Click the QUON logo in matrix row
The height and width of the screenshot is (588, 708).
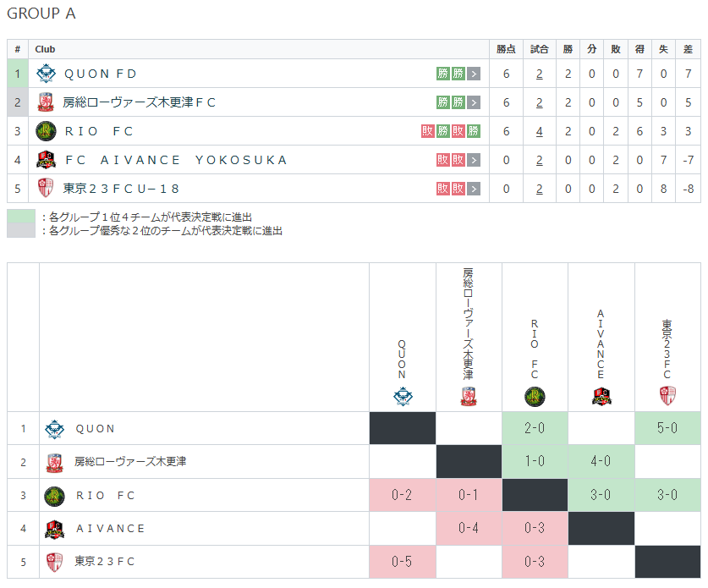point(54,429)
